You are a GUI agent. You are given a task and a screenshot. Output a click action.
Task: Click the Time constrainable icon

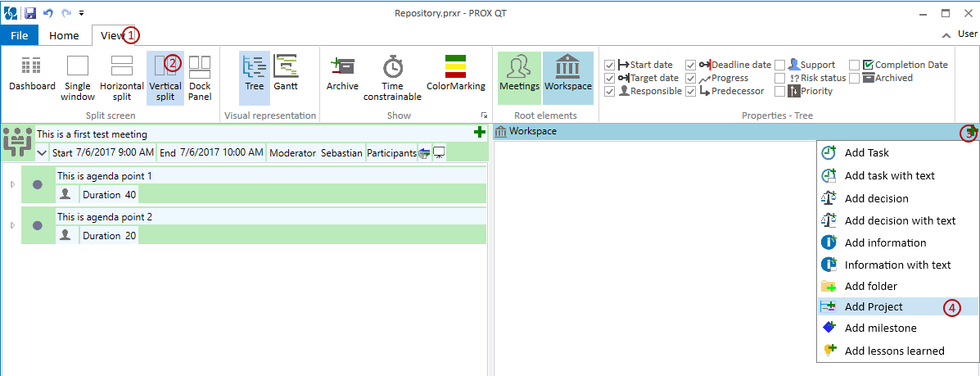tap(394, 77)
